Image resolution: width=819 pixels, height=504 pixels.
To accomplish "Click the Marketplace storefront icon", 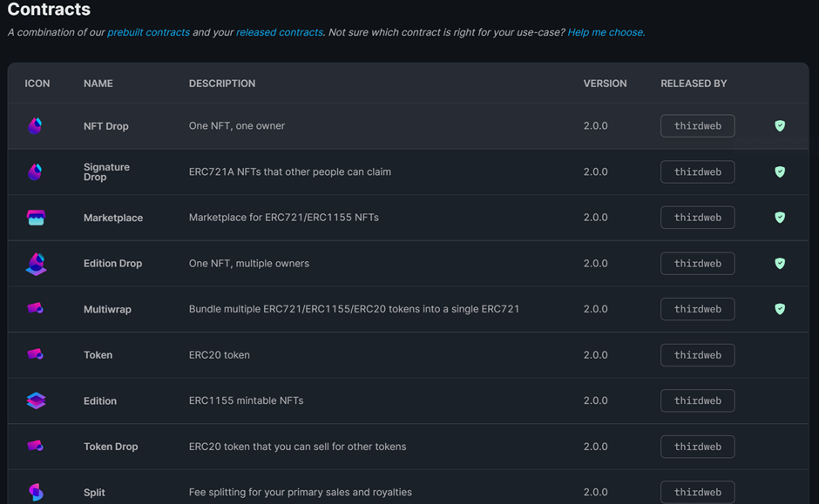I will click(36, 218).
